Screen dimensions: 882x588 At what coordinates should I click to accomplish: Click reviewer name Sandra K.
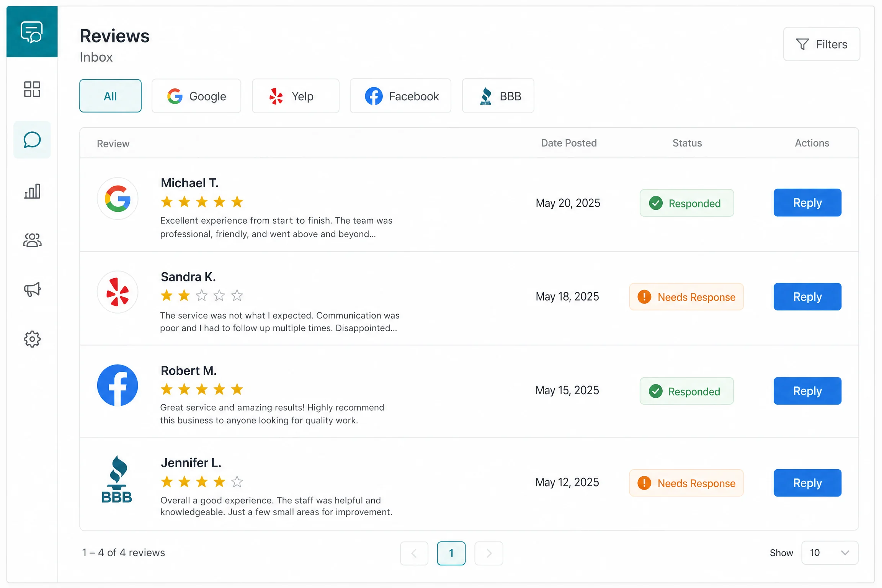coord(188,276)
